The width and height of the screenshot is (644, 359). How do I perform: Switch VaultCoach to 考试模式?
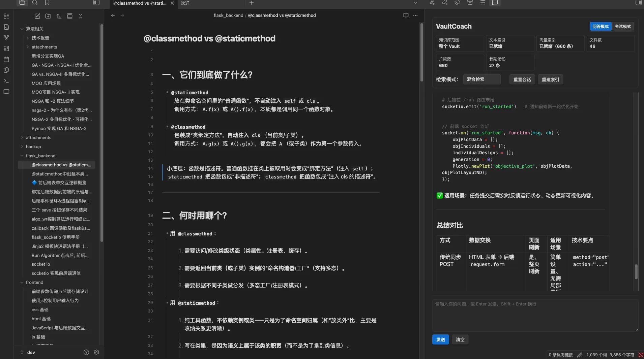623,26
